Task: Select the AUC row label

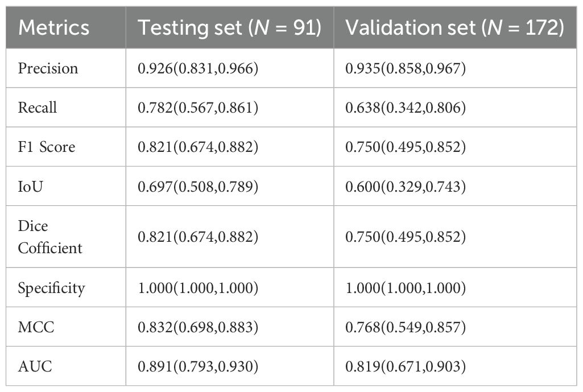Action: [x=35, y=366]
